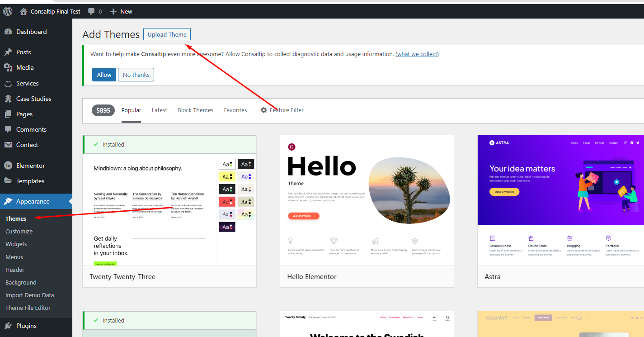Image resolution: width=644 pixels, height=337 pixels.
Task: Open Background under Appearance
Action: pyautogui.click(x=21, y=282)
